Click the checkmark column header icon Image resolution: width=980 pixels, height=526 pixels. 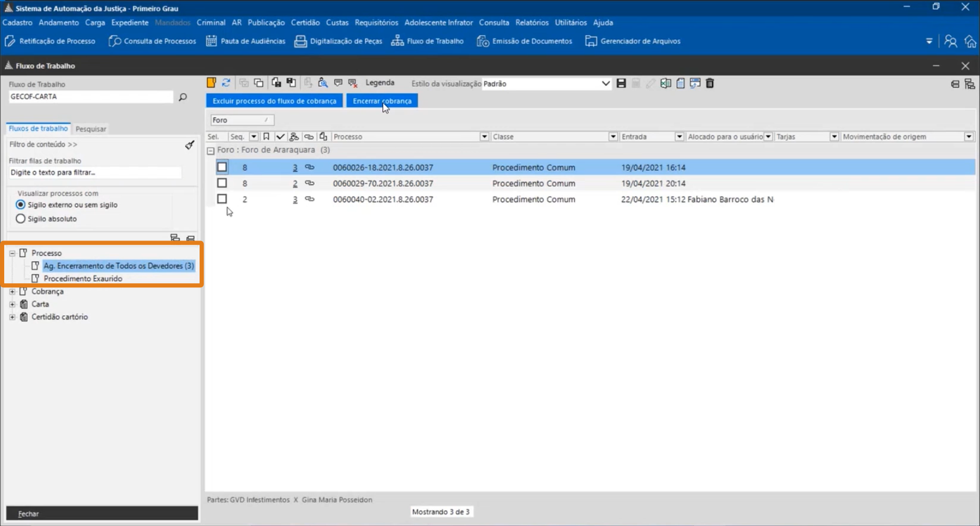coord(280,137)
